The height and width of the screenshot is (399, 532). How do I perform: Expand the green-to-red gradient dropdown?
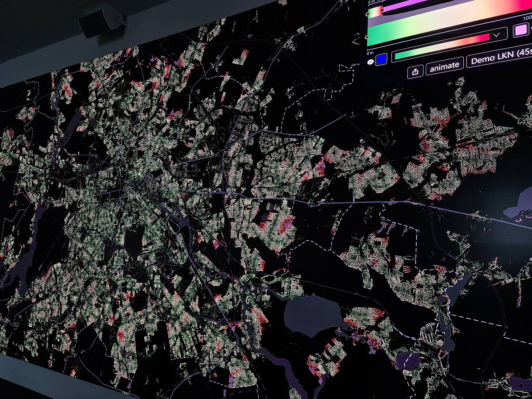pos(496,35)
